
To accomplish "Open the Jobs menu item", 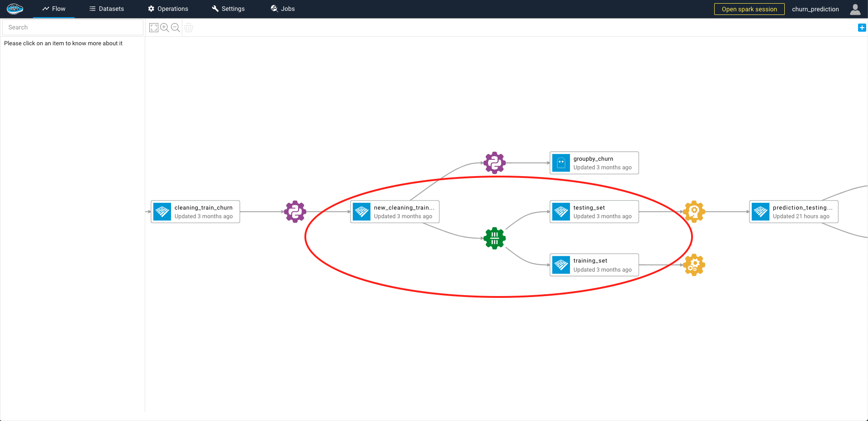I will pos(282,8).
